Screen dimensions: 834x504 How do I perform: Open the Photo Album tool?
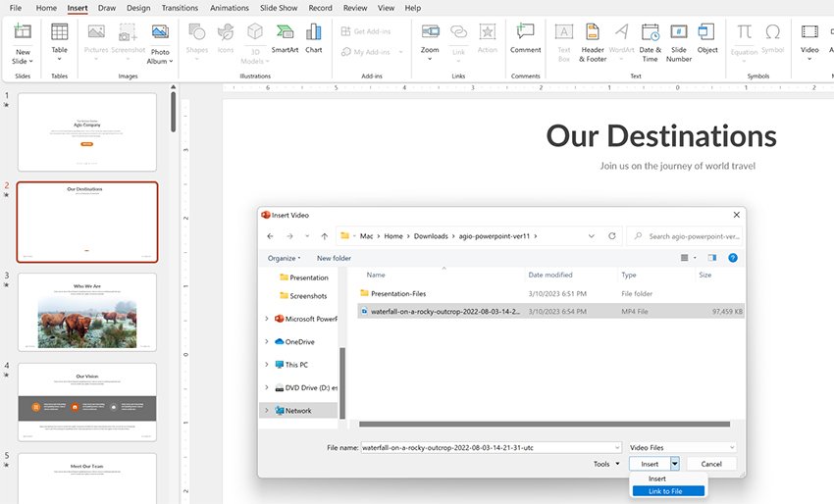160,43
